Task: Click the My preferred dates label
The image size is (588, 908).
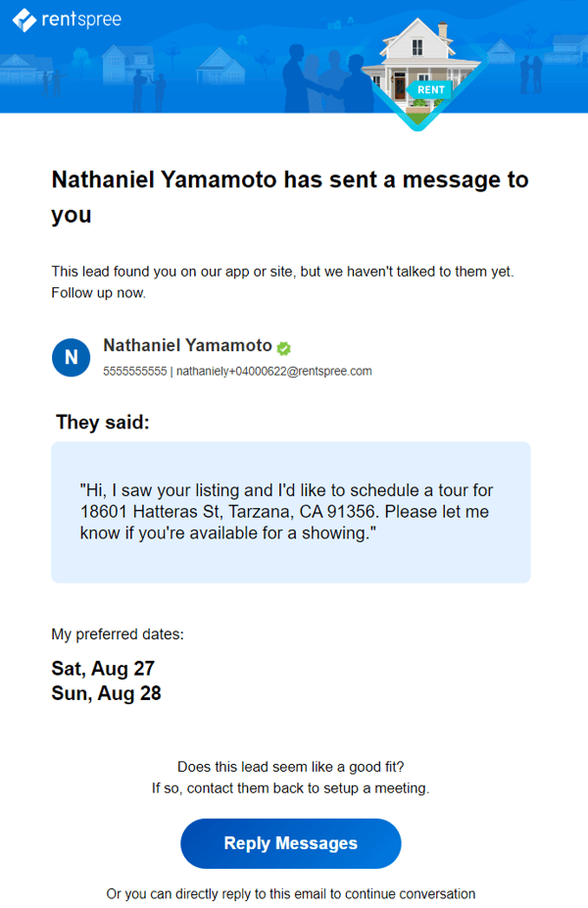Action: click(x=118, y=633)
